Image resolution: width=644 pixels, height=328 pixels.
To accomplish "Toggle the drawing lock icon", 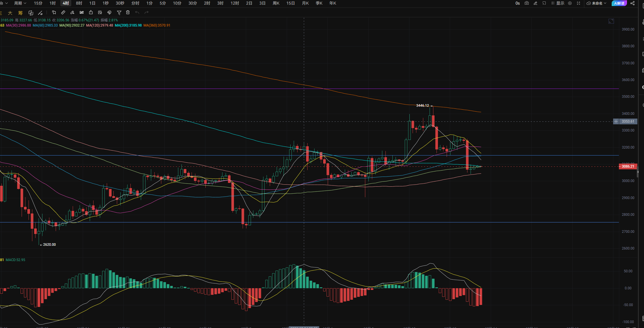I will [x=91, y=12].
